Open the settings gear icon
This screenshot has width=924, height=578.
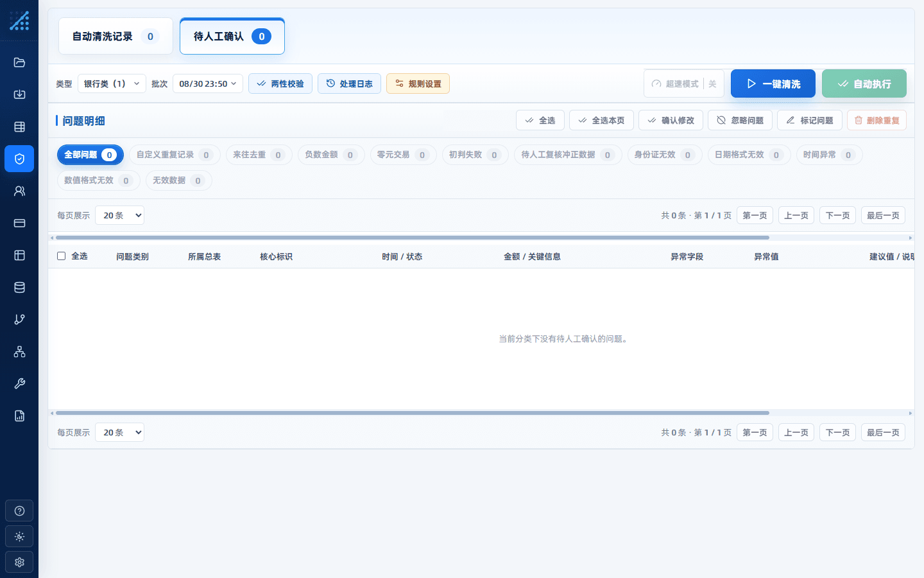pos(19,562)
